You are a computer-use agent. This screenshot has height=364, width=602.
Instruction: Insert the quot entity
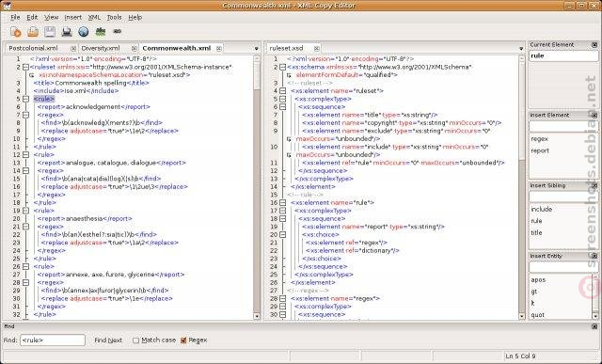(x=537, y=315)
